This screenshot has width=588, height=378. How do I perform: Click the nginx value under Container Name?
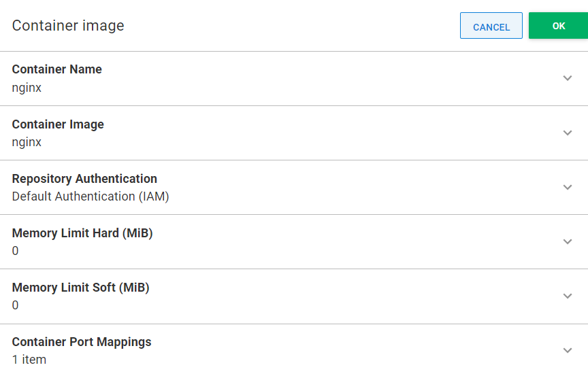coord(27,88)
